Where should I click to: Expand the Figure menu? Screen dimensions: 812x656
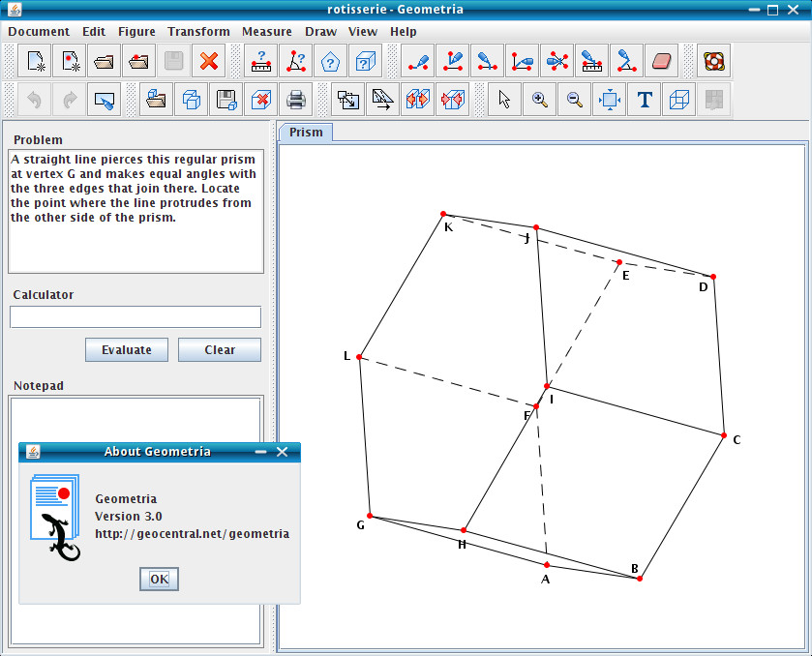135,31
